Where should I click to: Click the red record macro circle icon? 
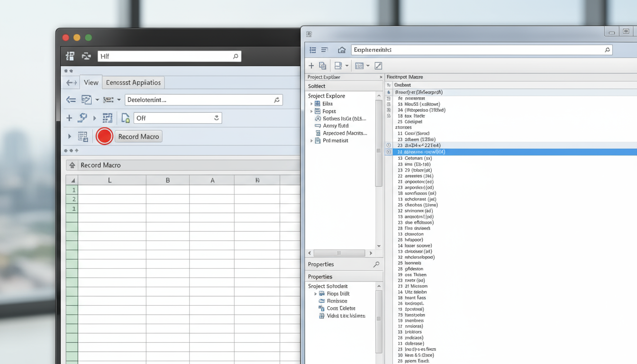[104, 136]
